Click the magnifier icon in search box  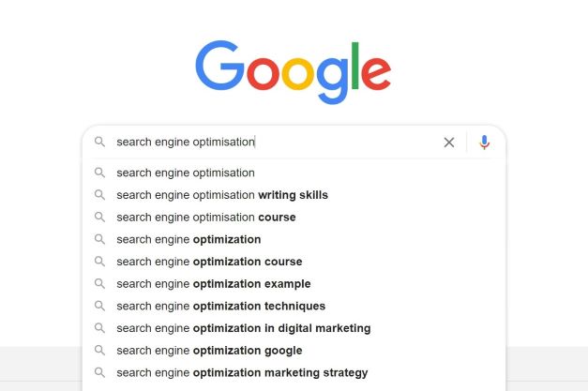(99, 142)
